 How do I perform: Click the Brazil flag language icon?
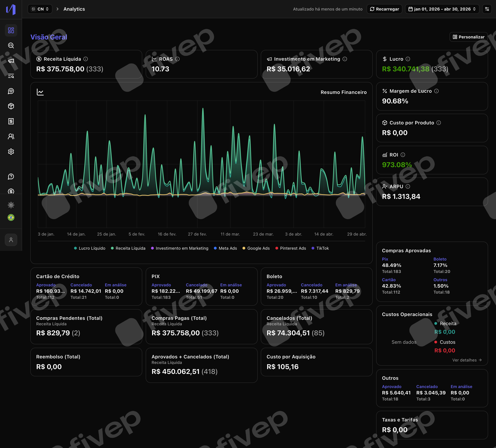pyautogui.click(x=11, y=218)
